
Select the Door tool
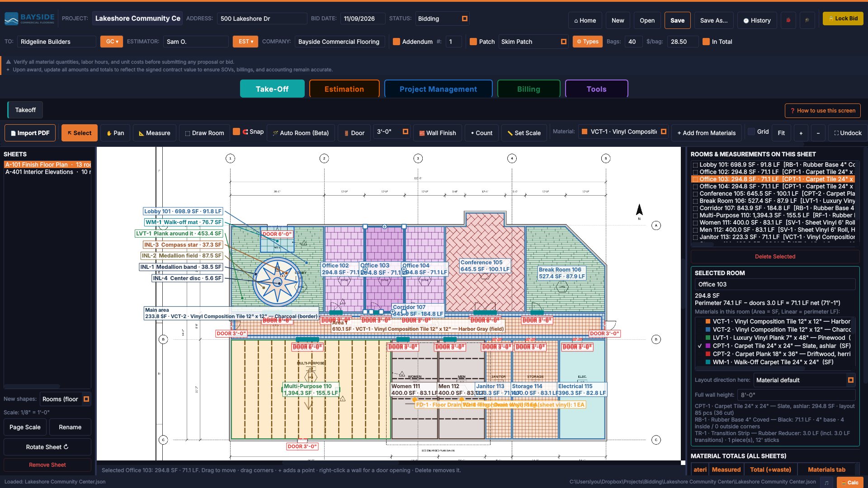tap(354, 133)
